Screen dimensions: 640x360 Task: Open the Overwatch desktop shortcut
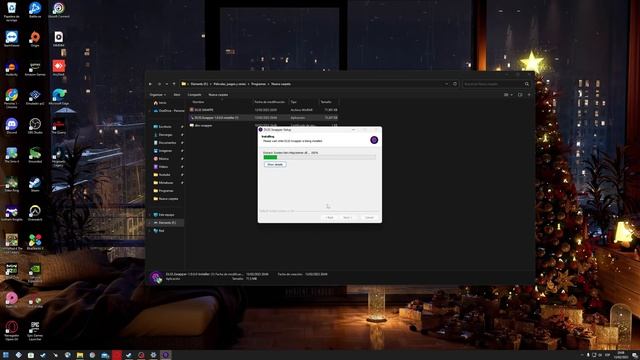[35, 213]
